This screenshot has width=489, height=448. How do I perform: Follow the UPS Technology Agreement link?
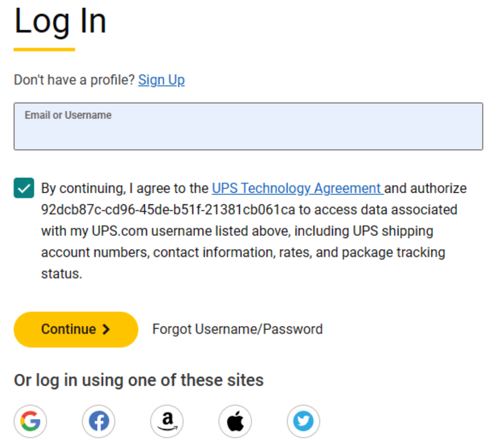tap(297, 188)
